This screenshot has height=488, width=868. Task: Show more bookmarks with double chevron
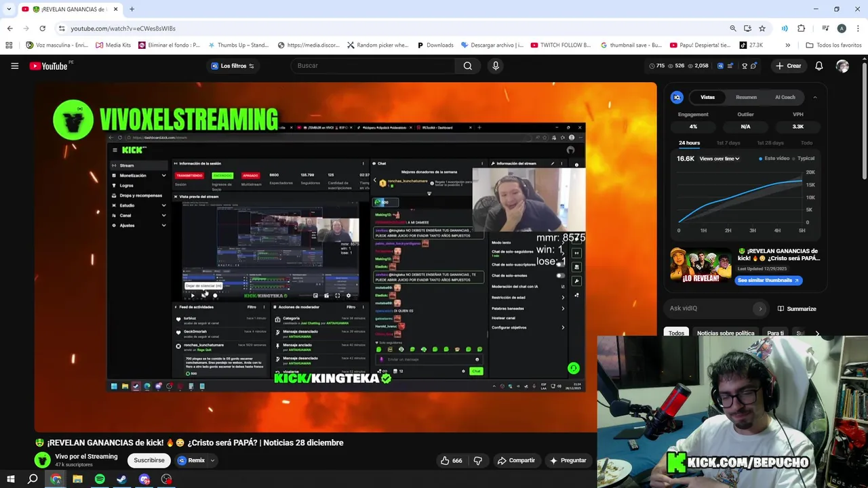point(787,45)
